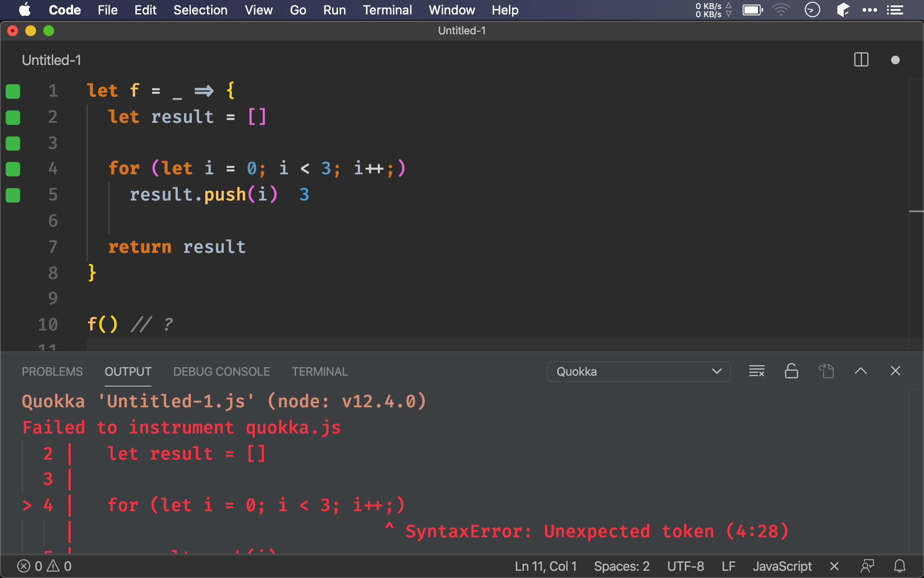The image size is (924, 578).
Task: Click the unsaved dot on the Untitled-1 tab
Action: (895, 60)
